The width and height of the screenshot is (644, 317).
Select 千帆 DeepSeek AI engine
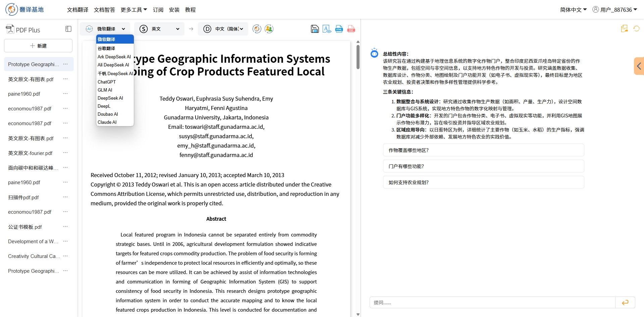[115, 73]
